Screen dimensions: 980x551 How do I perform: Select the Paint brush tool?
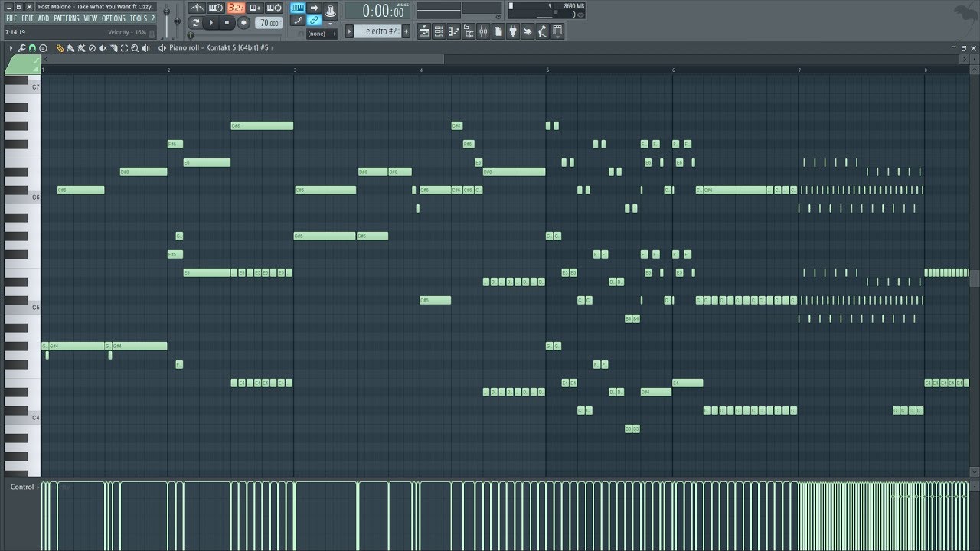point(70,48)
